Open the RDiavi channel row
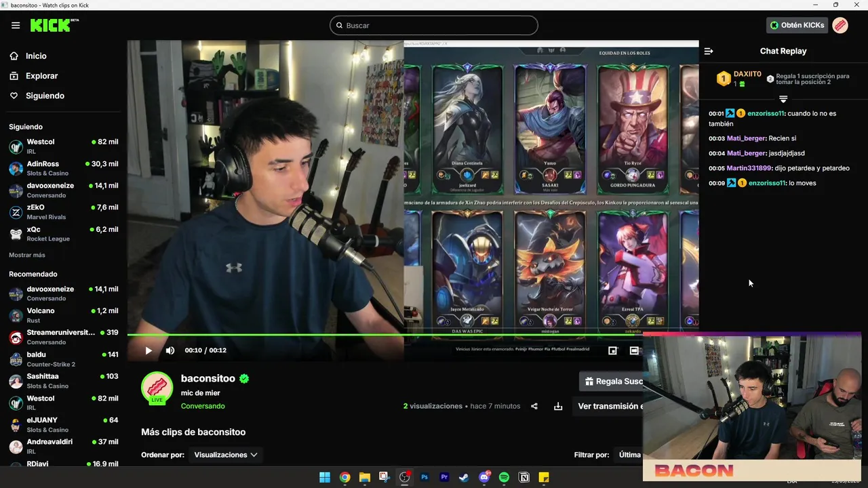The width and height of the screenshot is (868, 488). 63,464
